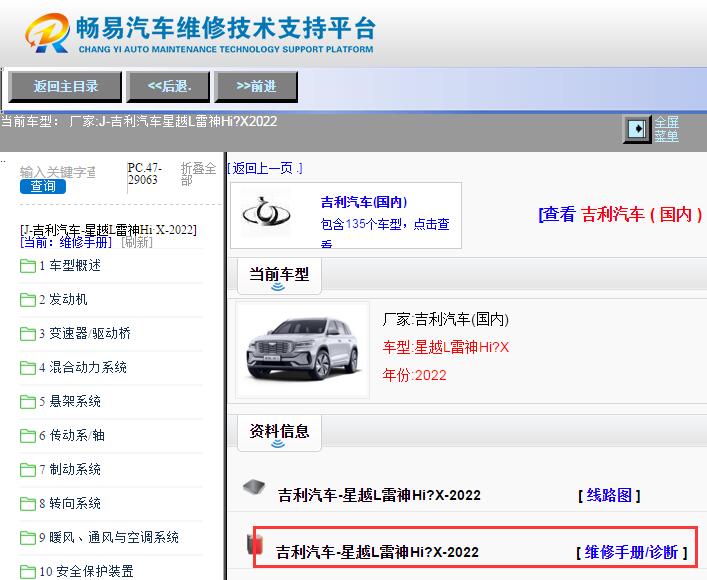Open folder icon for 5 悬架系统
This screenshot has height=580, width=707.
tap(28, 402)
